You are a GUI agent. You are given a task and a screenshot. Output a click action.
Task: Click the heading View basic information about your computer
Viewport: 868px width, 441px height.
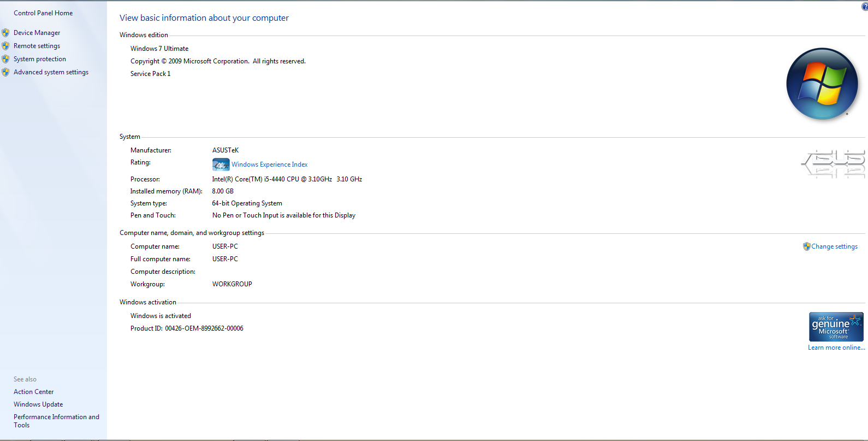(x=204, y=18)
